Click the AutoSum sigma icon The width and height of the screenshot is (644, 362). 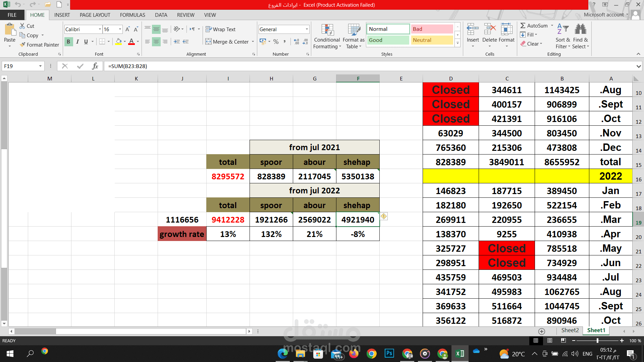tap(523, 25)
